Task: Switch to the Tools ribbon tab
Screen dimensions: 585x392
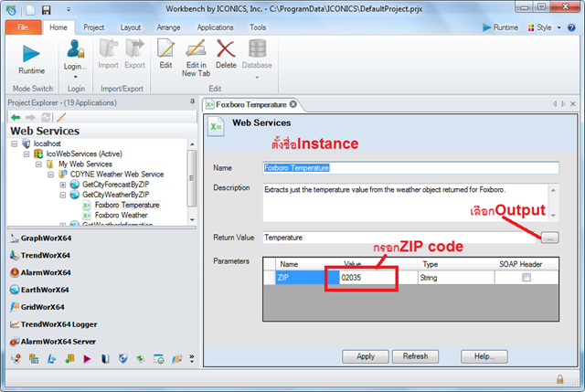Action: [258, 27]
